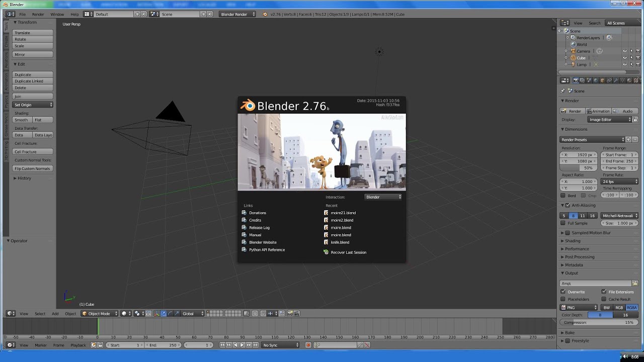Open the Blender Render engine dropdown
Viewport: 644px width, 362px height.
(237, 14)
